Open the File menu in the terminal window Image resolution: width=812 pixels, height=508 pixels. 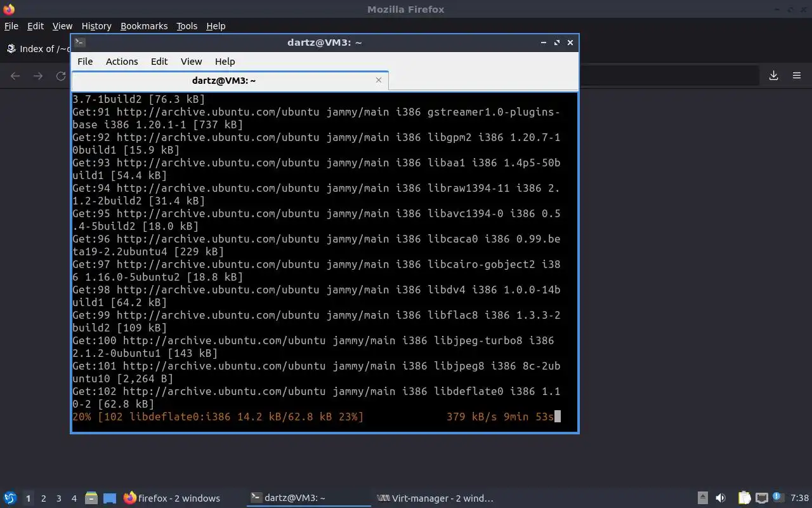tap(85, 62)
